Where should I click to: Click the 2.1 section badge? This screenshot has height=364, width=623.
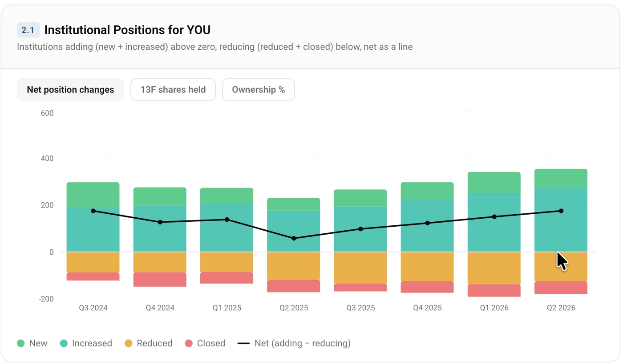[28, 30]
